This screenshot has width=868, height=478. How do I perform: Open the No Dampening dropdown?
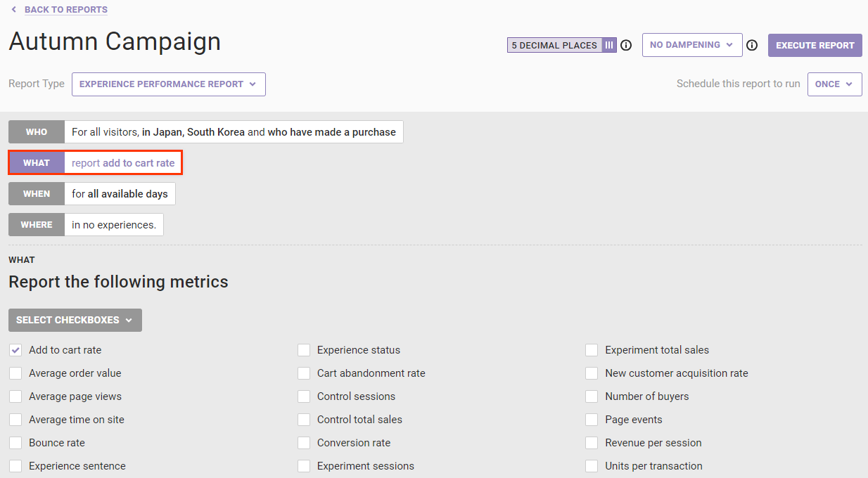691,45
